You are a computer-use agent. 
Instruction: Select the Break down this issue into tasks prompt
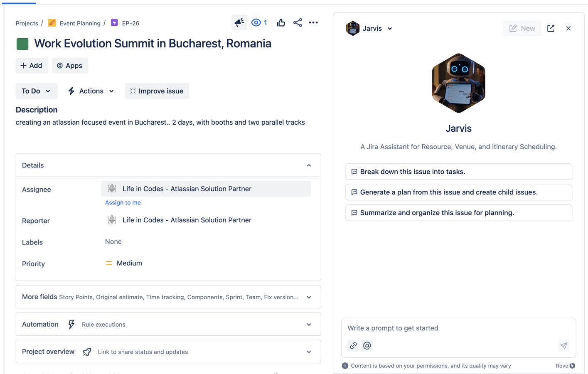(x=458, y=171)
